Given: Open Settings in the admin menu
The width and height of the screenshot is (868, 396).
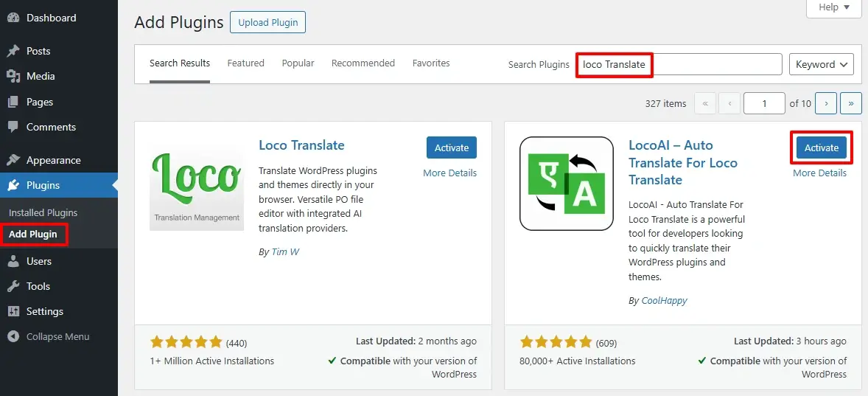Looking at the screenshot, I should (59, 311).
